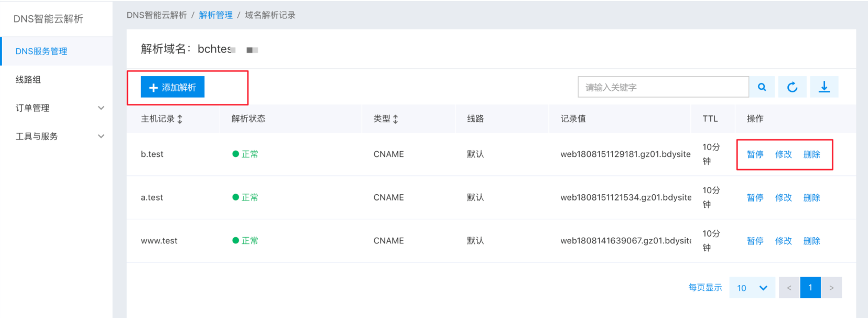
Task: Refresh the record list
Action: pos(793,87)
